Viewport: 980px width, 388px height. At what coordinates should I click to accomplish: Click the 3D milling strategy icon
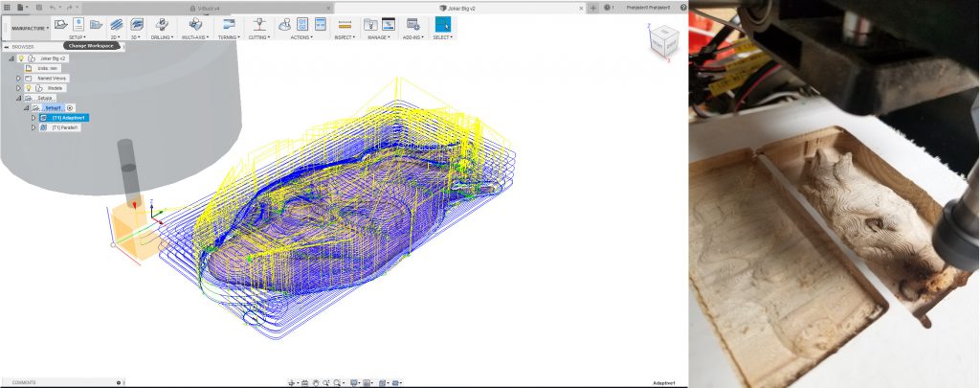pyautogui.click(x=137, y=24)
